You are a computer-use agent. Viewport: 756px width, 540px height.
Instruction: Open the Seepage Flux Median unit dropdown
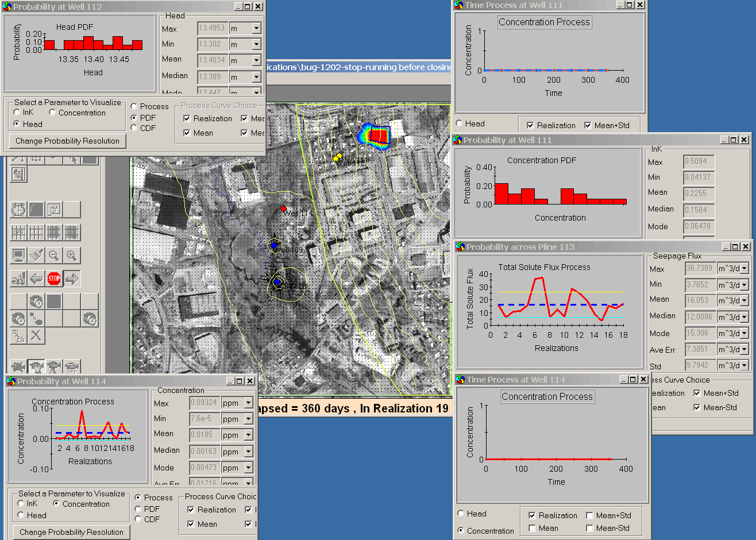pyautogui.click(x=745, y=317)
